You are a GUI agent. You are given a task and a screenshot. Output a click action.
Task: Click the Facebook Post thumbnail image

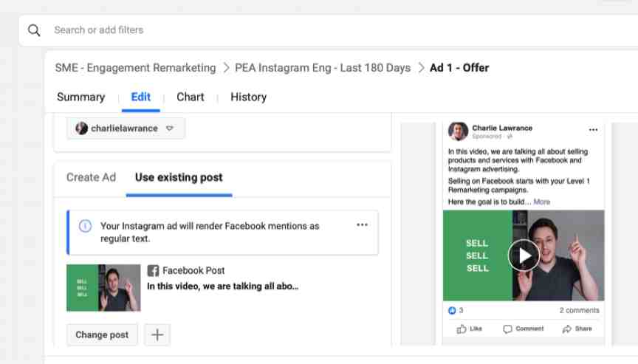[104, 288]
